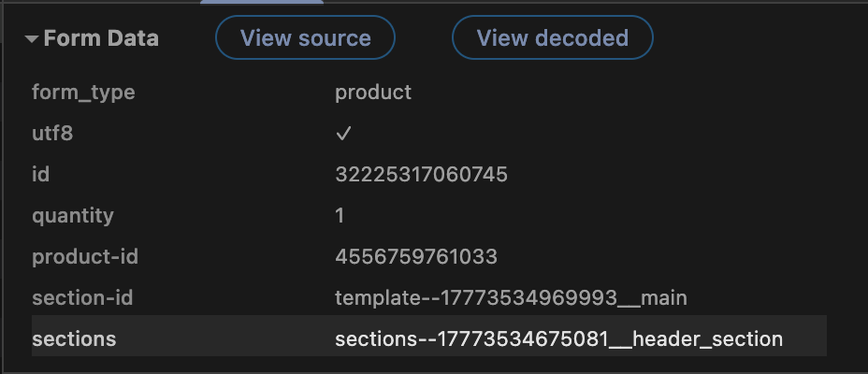Click the View source button

click(305, 38)
